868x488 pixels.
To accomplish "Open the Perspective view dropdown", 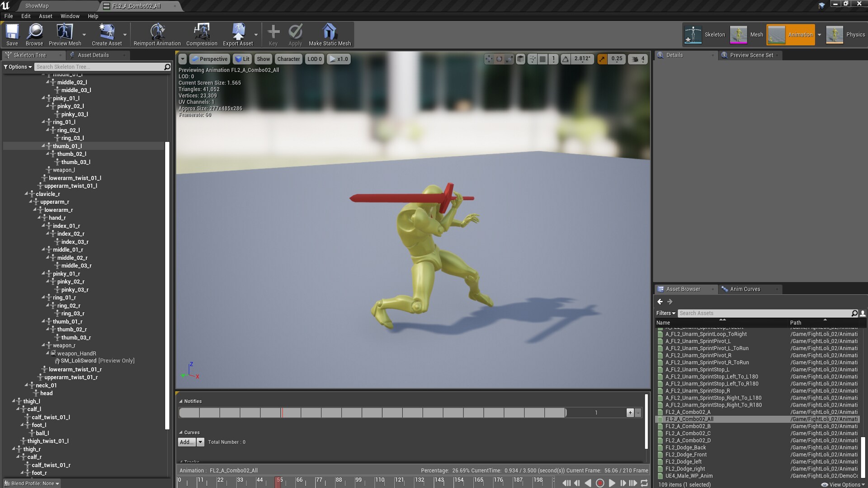I will point(209,59).
